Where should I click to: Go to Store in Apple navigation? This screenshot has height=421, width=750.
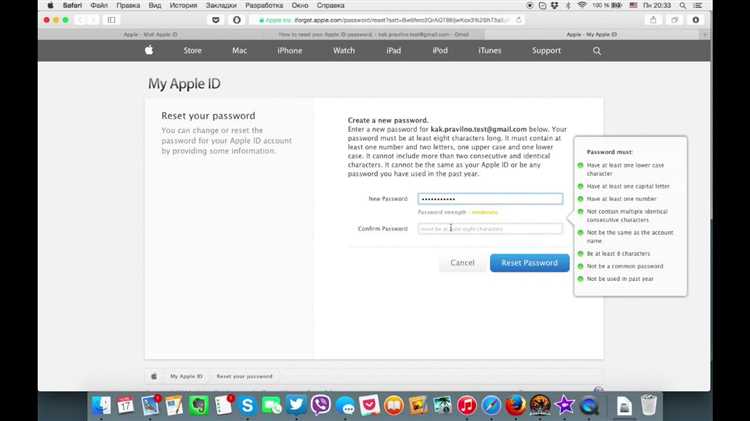pyautogui.click(x=192, y=50)
